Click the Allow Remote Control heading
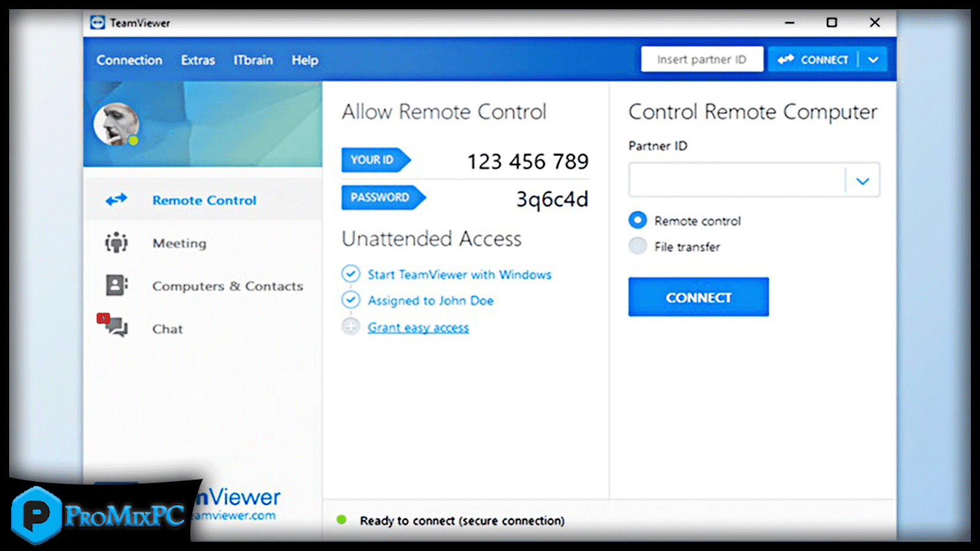980x551 pixels. (444, 112)
